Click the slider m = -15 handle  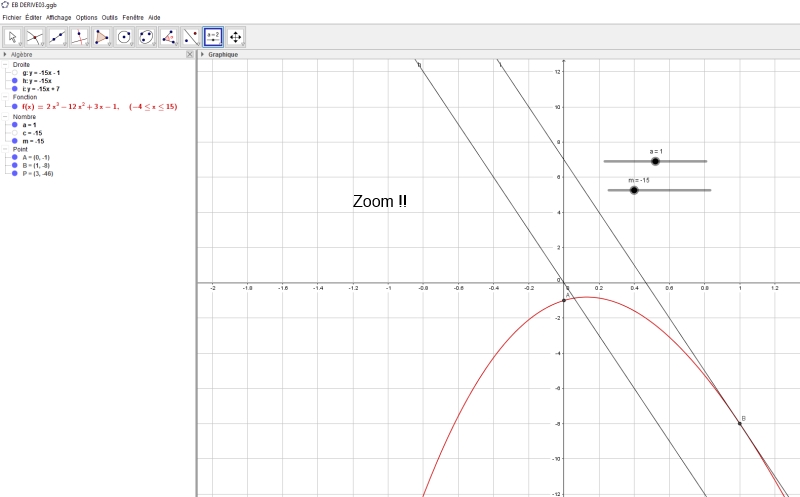pos(634,190)
